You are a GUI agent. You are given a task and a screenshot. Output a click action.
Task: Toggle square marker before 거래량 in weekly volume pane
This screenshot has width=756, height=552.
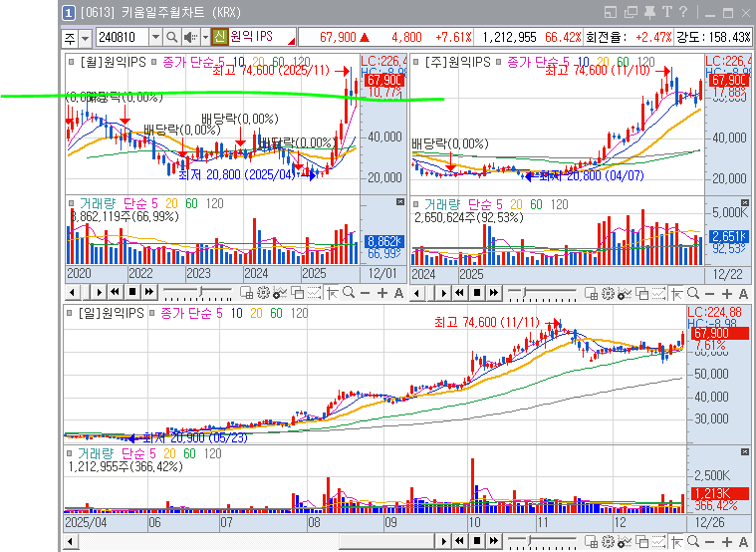(x=416, y=204)
